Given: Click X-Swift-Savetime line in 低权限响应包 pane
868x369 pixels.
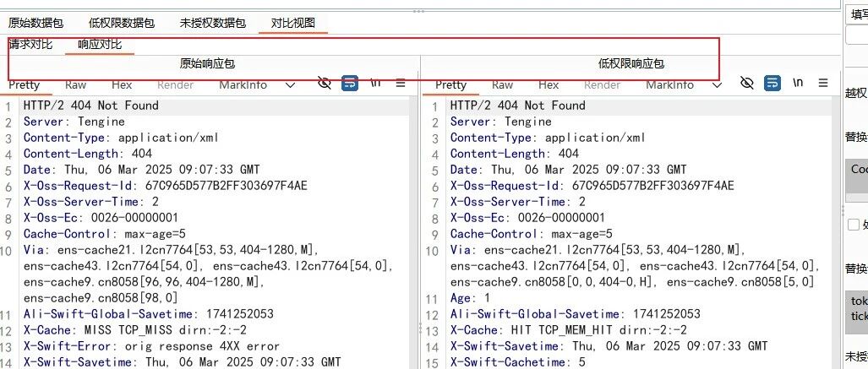Looking at the screenshot, I should pyautogui.click(x=609, y=345).
